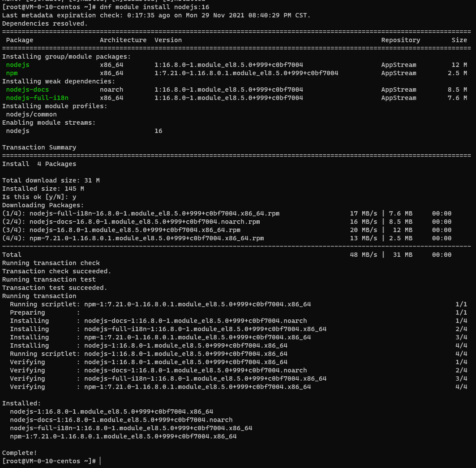
Task: Click the 'Running transaction check' line
Action: 51,263
